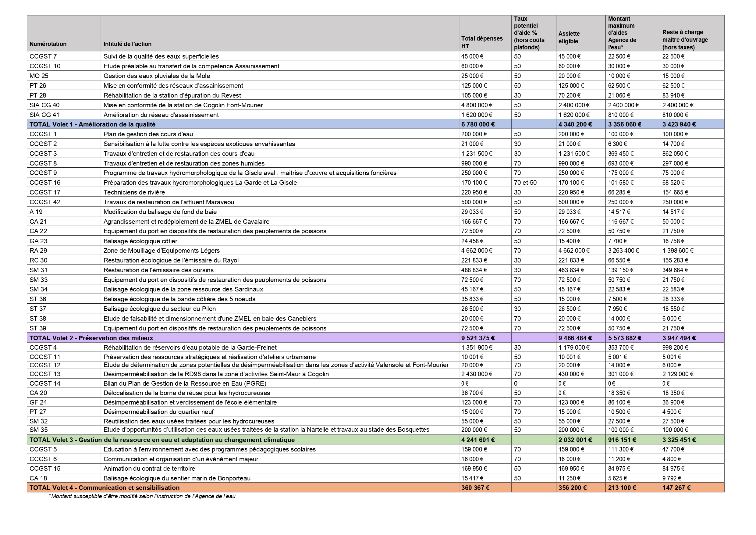Select 'Balisage écologique du secteur du Pilon'
This screenshot has height=535, width=756.
(160, 309)
